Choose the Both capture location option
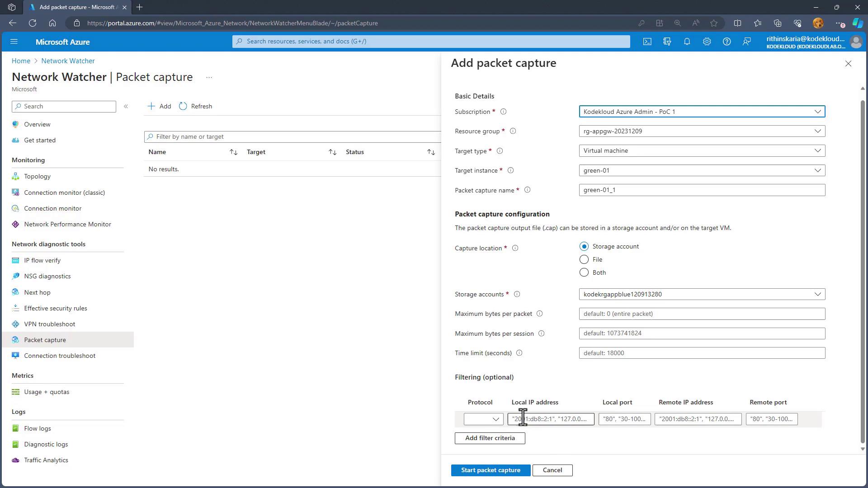The height and width of the screenshot is (488, 868). (584, 272)
